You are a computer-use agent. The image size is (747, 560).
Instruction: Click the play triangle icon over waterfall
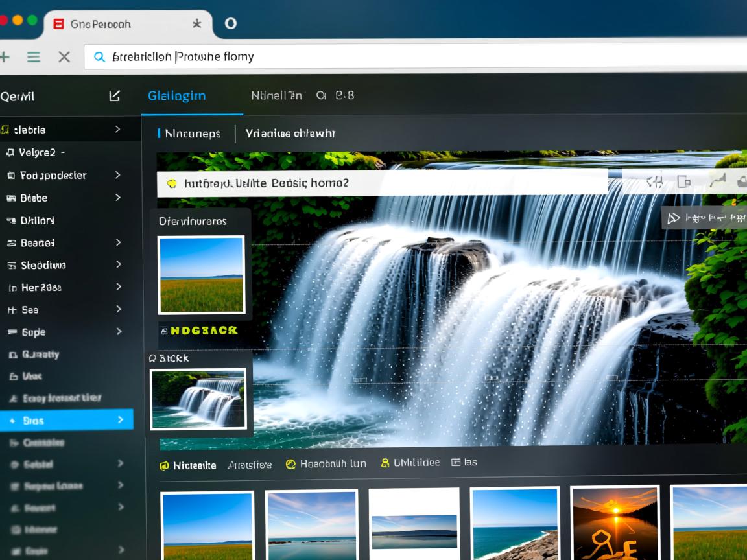674,218
